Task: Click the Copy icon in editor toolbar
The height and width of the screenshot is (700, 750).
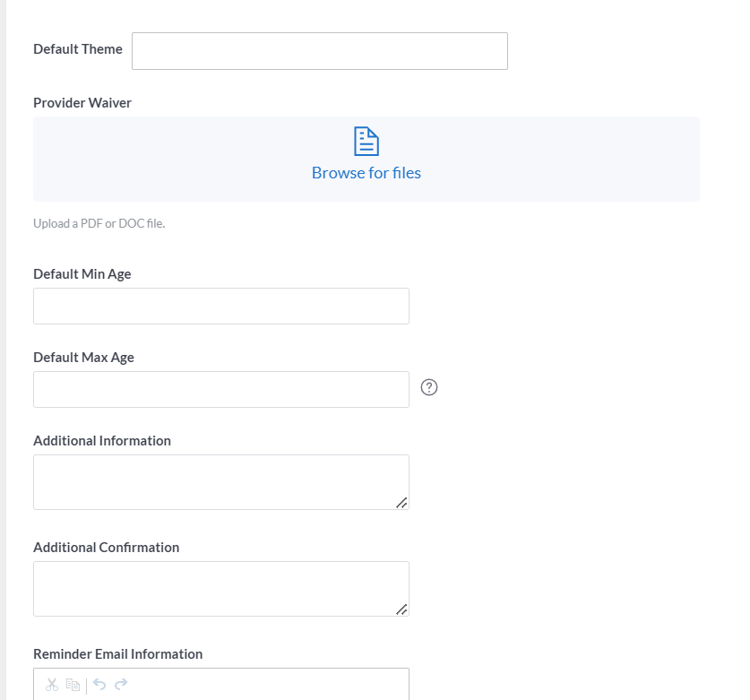Action: click(x=73, y=685)
